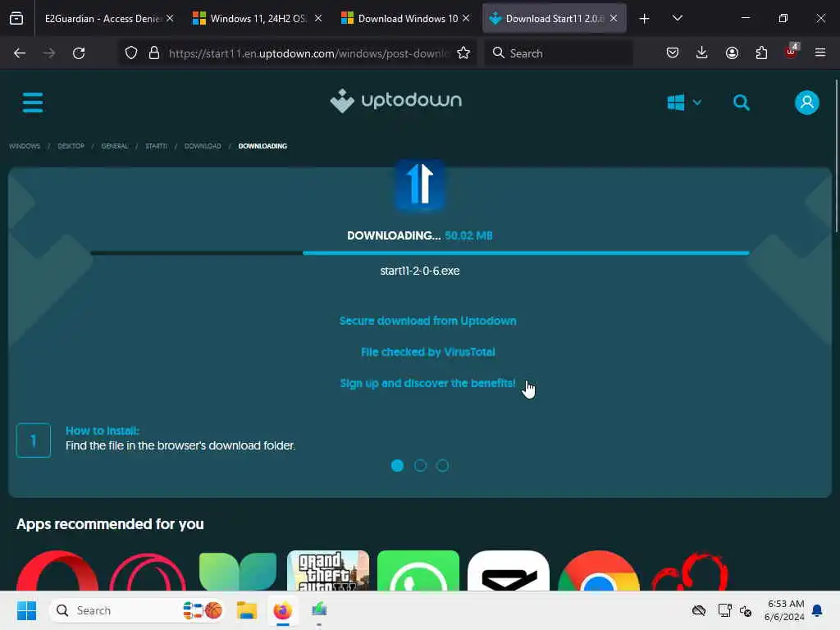Open the Windows Start menu
Image resolution: width=840 pixels, height=630 pixels.
pos(26,610)
